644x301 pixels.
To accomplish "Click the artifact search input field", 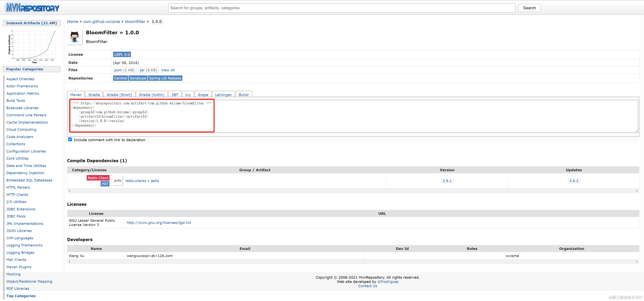I will click(342, 8).
